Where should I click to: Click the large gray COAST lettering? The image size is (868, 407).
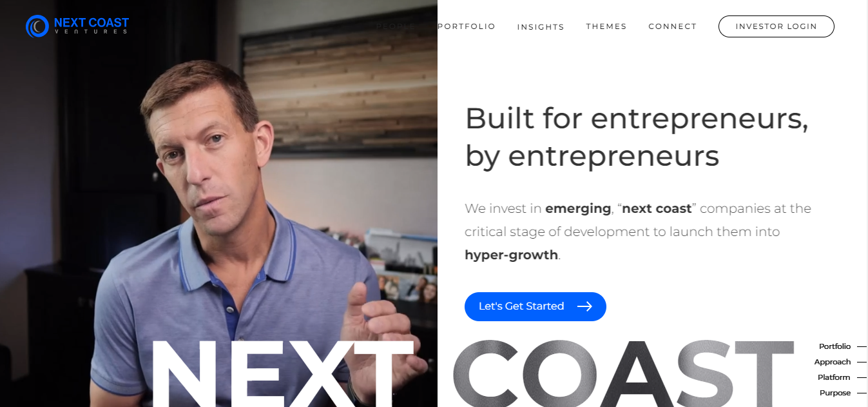pyautogui.click(x=623, y=373)
